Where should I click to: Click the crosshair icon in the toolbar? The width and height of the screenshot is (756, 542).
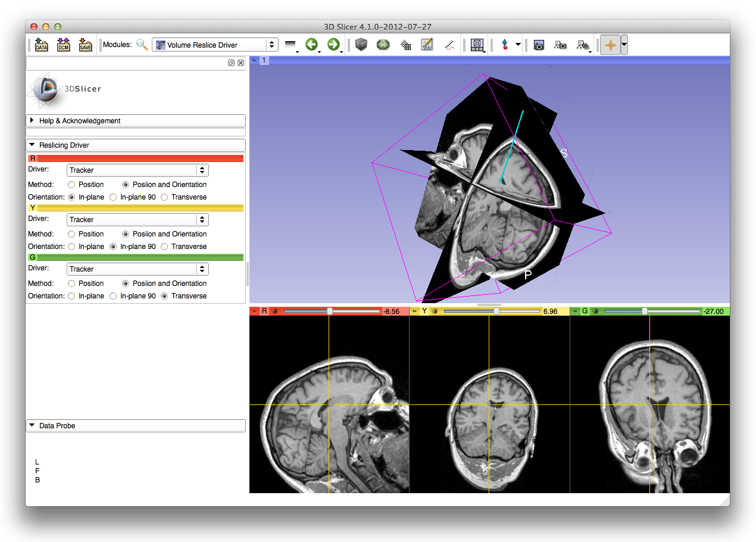click(610, 45)
